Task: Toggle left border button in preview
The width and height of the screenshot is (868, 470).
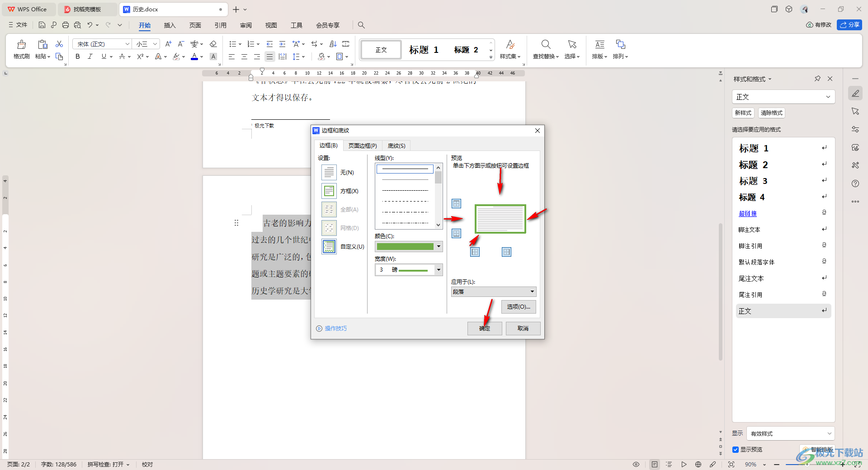Action: [475, 252]
